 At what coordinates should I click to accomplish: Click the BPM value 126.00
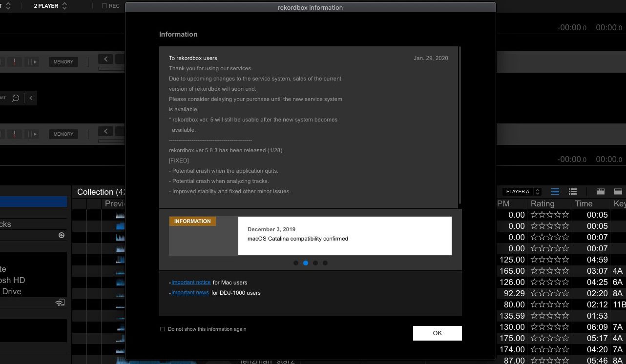pos(512,282)
